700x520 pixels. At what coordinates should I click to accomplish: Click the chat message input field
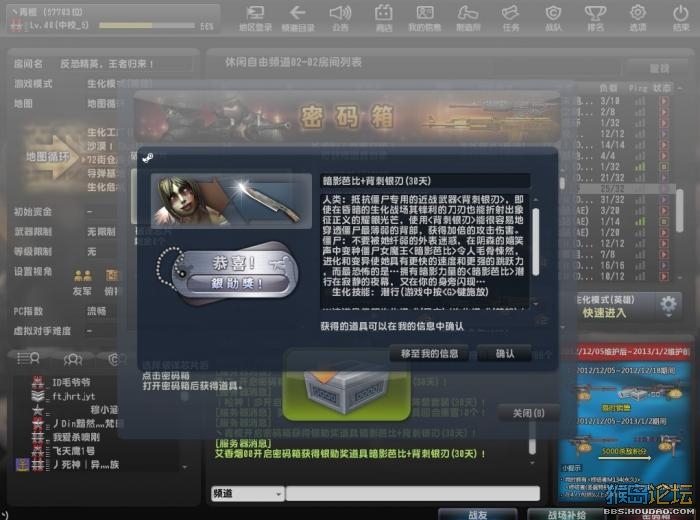click(x=413, y=493)
